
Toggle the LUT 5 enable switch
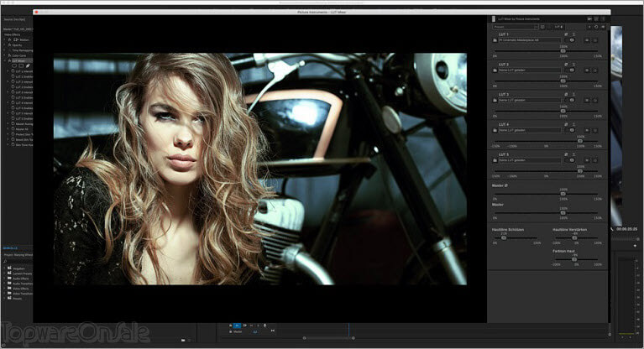point(571,160)
